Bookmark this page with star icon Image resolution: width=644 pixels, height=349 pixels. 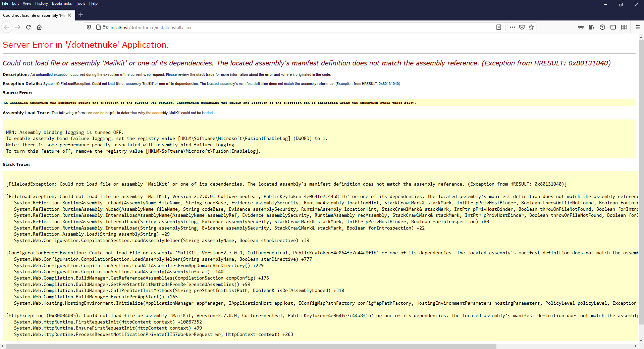531,27
